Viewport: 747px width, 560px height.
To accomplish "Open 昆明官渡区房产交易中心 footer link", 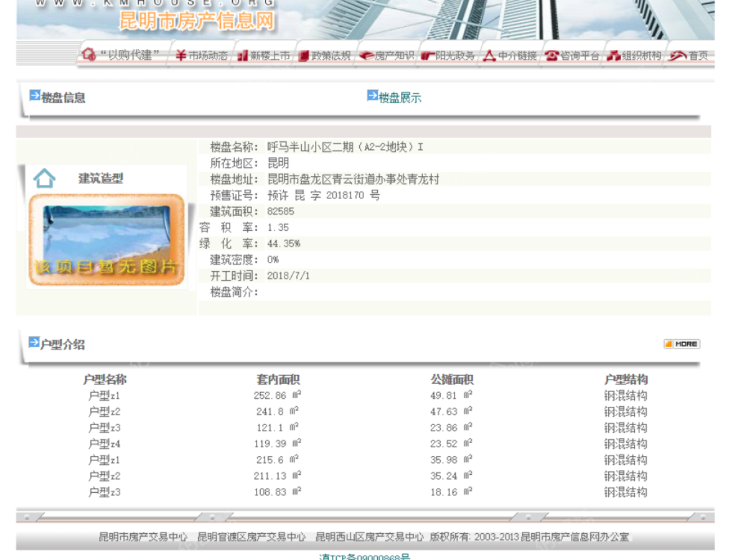I will 251,536.
